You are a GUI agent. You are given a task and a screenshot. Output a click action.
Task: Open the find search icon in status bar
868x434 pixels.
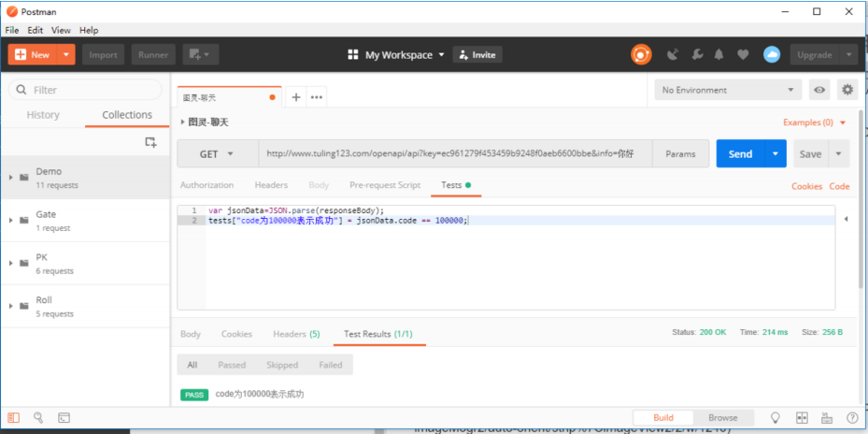tap(38, 417)
